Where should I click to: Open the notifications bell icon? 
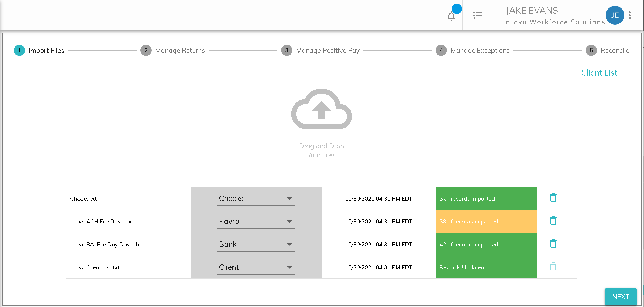tap(451, 16)
